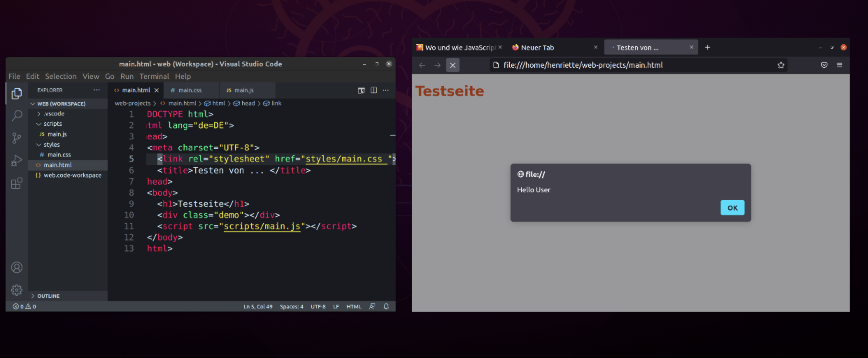Open editor more actions ellipsis
868x358 pixels.
386,90
